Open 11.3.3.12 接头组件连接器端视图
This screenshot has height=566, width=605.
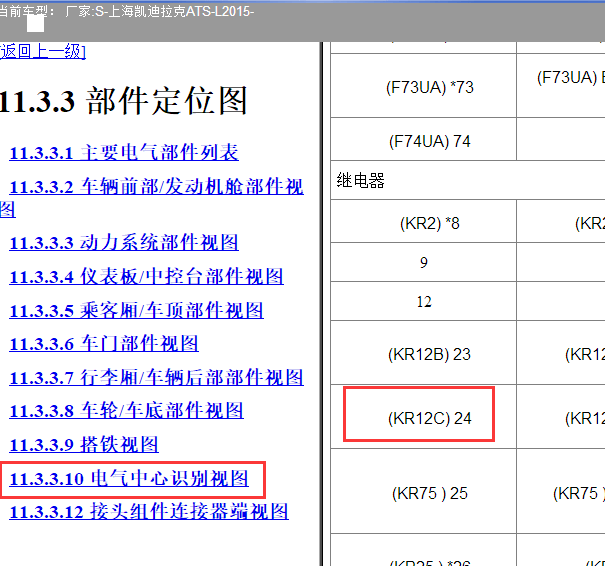coord(149,512)
